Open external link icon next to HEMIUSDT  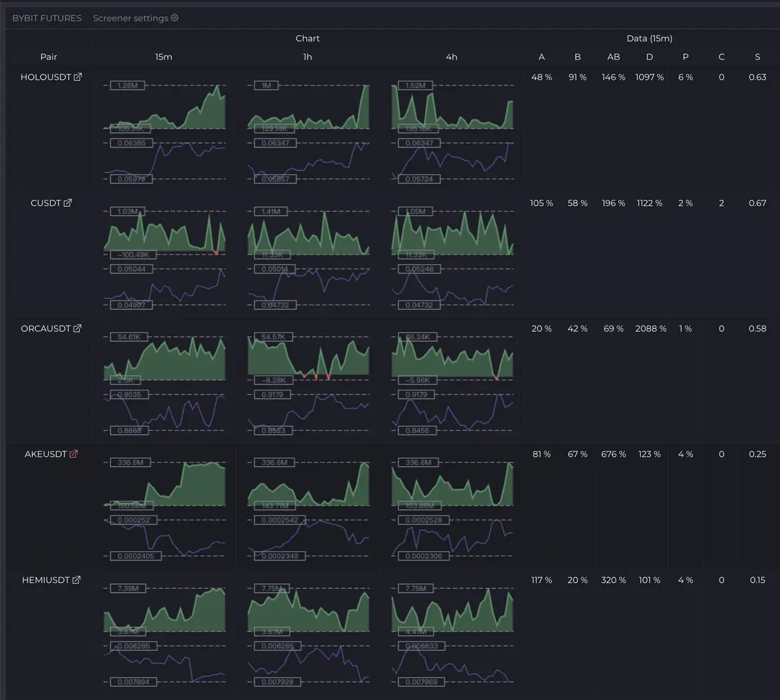[77, 580]
